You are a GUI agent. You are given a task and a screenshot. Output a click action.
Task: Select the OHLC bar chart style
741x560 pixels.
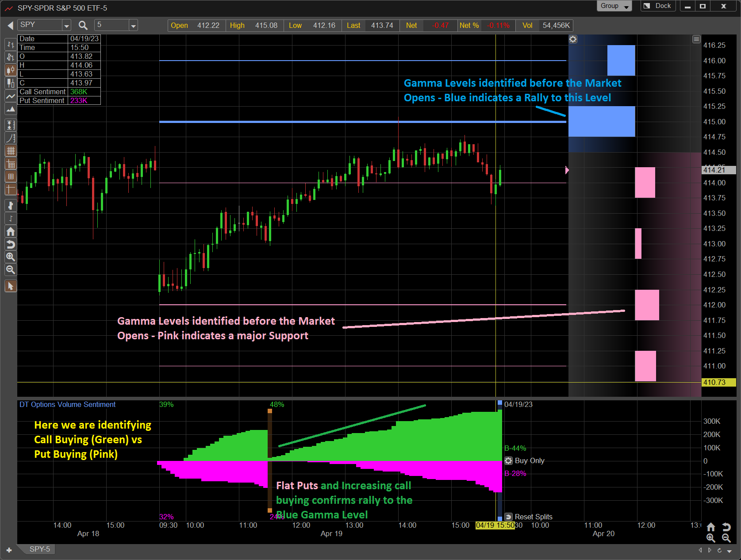11,44
